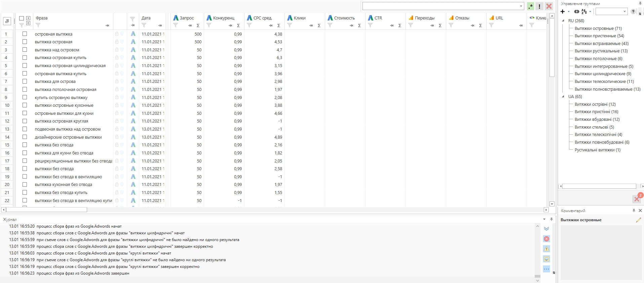Click the double chevron log scroll-down icon

(546, 229)
